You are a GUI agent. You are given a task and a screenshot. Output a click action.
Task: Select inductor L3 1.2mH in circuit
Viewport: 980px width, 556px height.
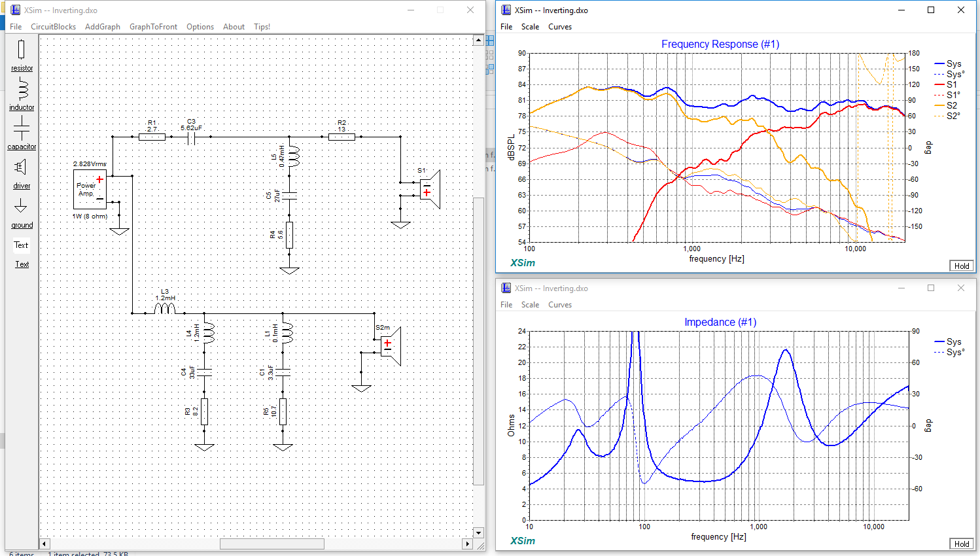click(x=165, y=307)
